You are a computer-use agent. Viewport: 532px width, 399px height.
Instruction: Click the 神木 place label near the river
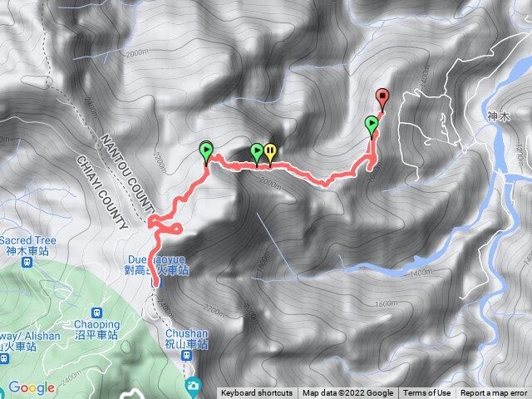pyautogui.click(x=498, y=116)
